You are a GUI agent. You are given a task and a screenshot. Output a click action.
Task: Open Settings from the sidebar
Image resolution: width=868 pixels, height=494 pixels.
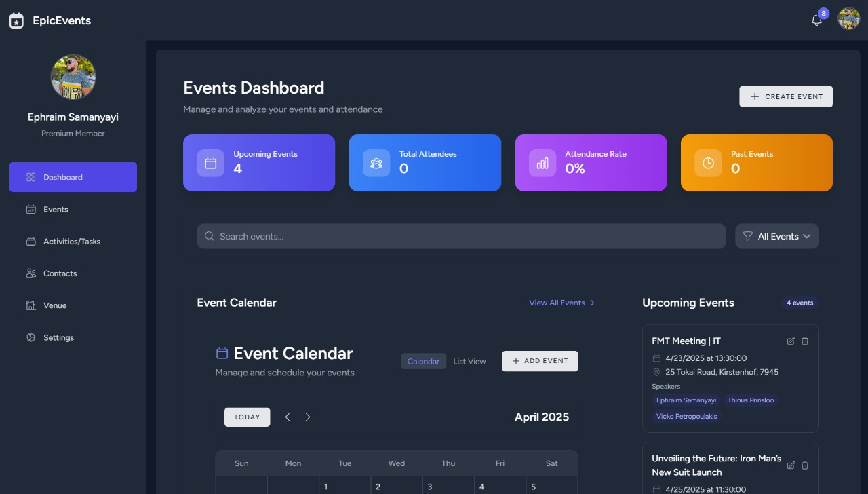pos(58,337)
